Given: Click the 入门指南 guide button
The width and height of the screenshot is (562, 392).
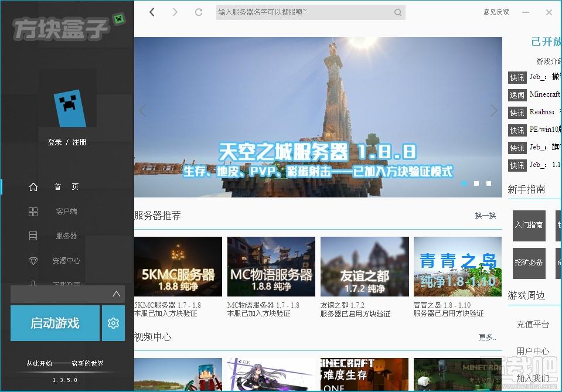Looking at the screenshot, I should tap(529, 226).
